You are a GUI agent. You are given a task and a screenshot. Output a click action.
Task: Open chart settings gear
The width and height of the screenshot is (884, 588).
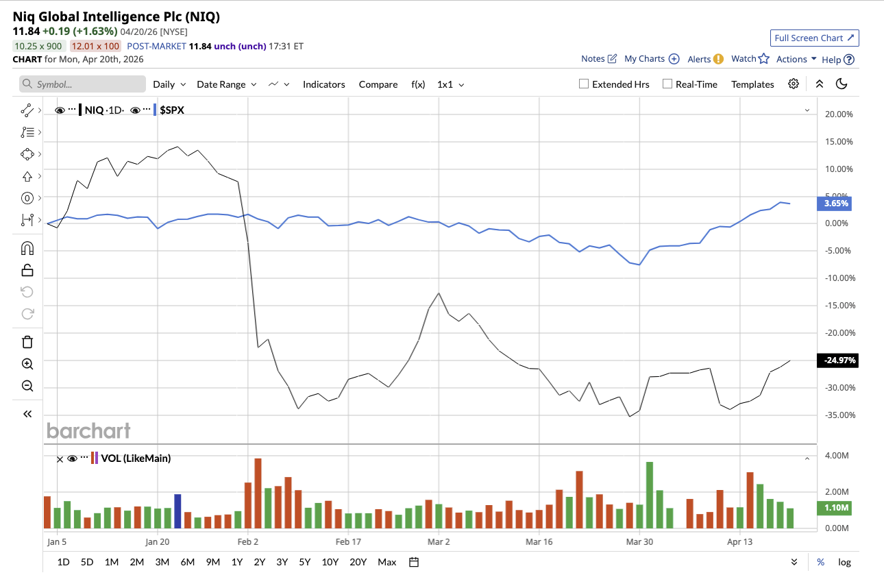tap(794, 84)
